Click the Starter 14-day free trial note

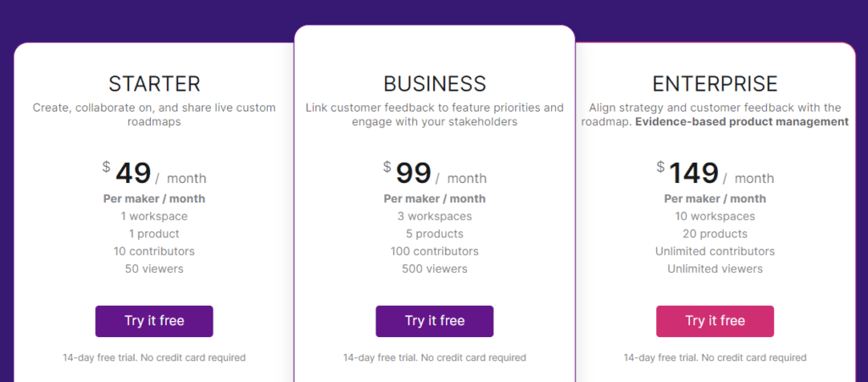pyautogui.click(x=154, y=357)
